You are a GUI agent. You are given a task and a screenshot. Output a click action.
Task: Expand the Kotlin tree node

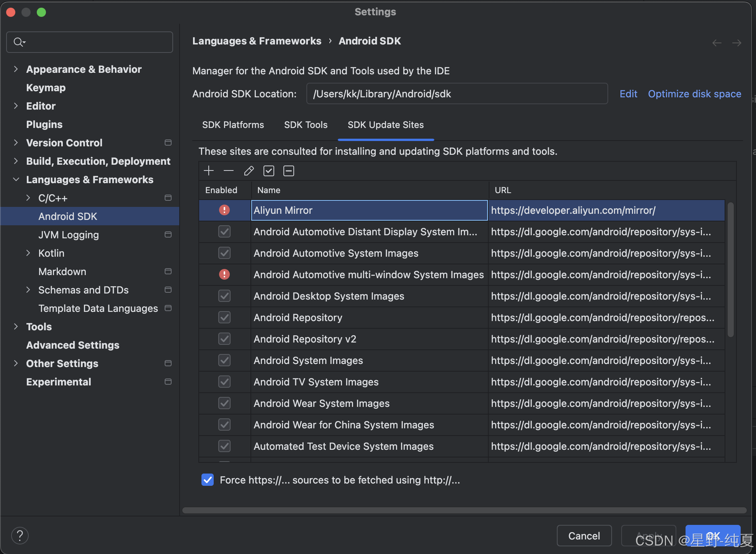point(28,253)
